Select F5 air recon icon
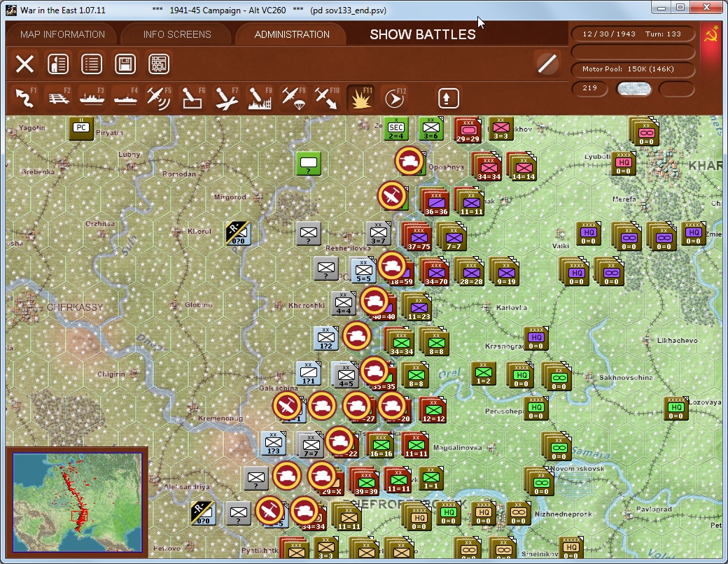This screenshot has height=564, width=728. point(159,98)
